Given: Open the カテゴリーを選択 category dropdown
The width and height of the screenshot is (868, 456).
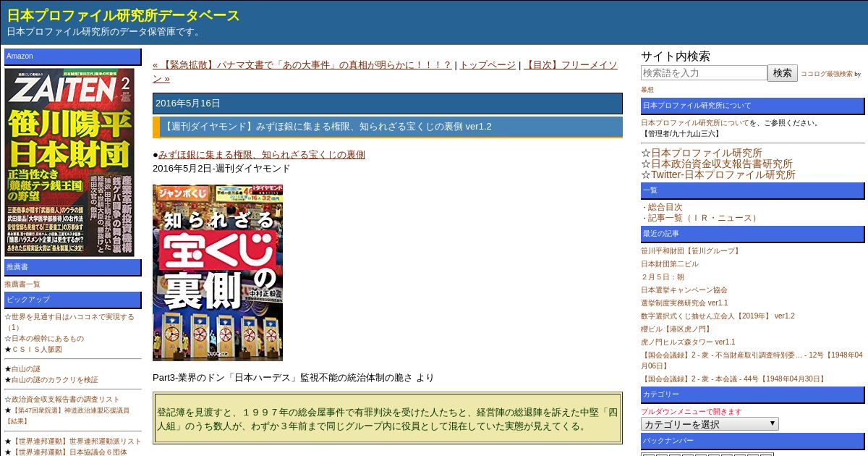Looking at the screenshot, I should click(710, 424).
